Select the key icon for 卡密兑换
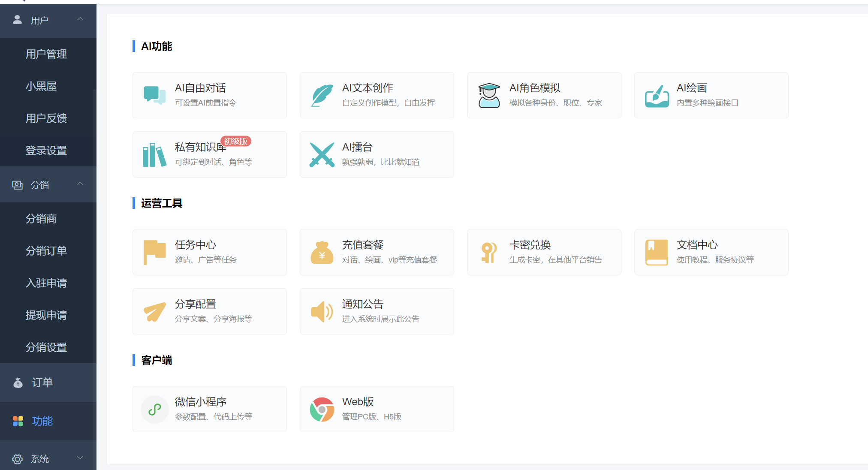This screenshot has width=868, height=470. tap(488, 252)
